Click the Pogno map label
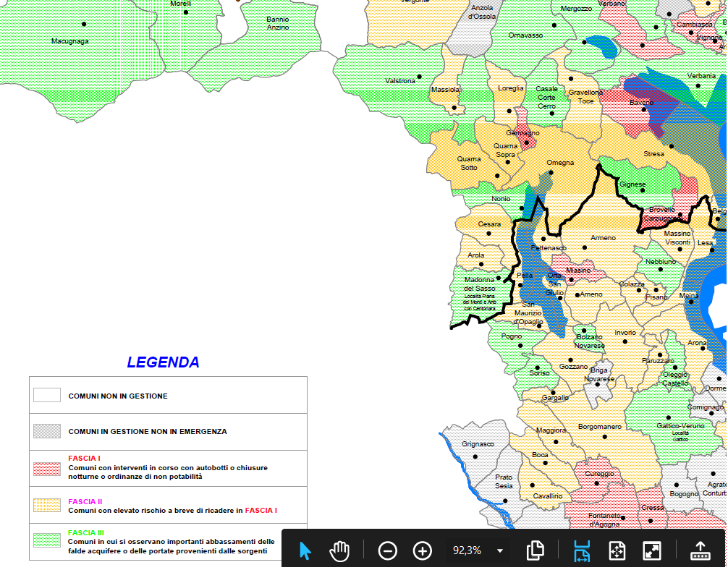Screen dimensions: 728x570 coord(512,336)
